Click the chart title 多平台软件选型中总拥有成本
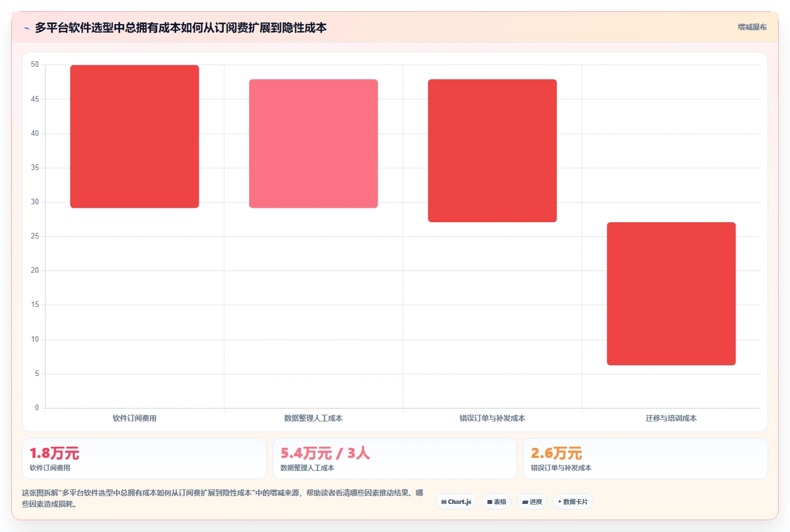The height and width of the screenshot is (532, 790). (x=181, y=27)
